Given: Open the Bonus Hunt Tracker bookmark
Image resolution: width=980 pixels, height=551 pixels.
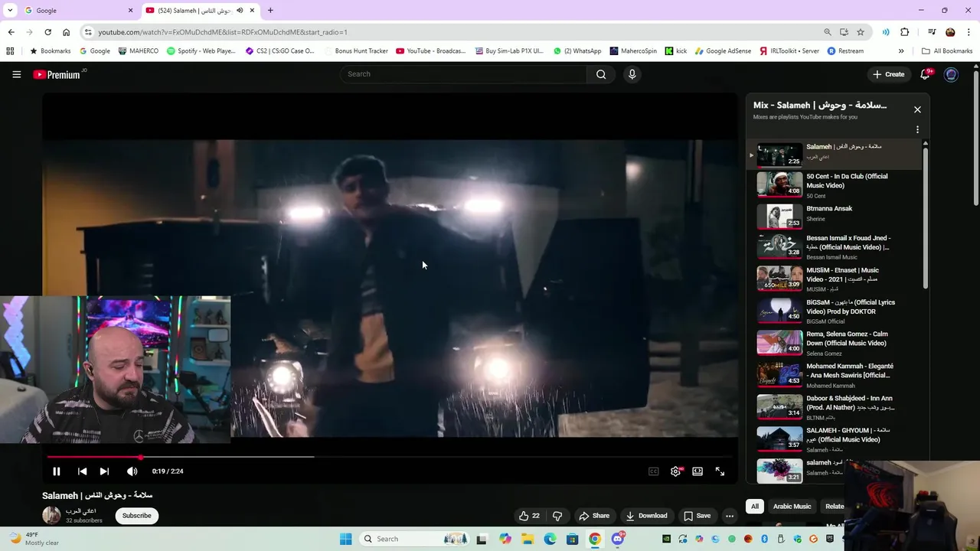Looking at the screenshot, I should tap(356, 51).
